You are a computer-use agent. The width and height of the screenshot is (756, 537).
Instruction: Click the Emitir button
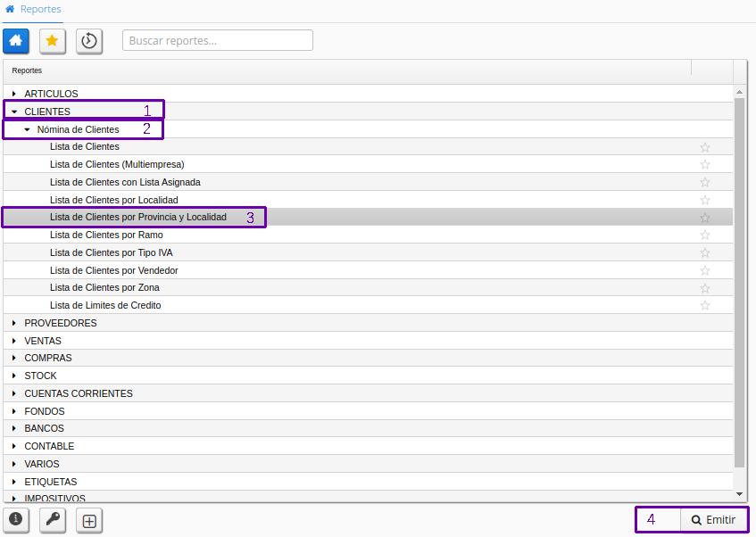(x=713, y=520)
